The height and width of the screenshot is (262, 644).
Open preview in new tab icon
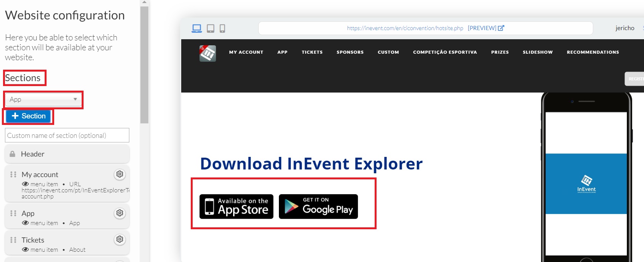pyautogui.click(x=501, y=28)
